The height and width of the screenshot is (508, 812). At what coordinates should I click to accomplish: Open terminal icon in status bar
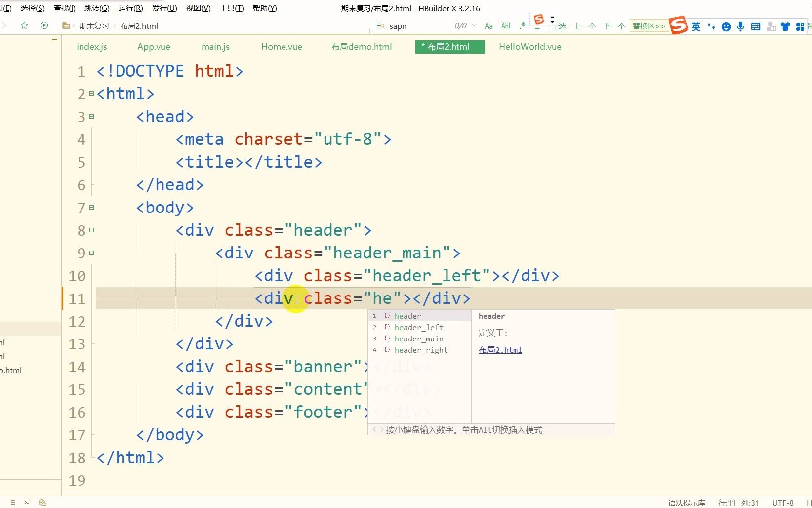(27, 502)
